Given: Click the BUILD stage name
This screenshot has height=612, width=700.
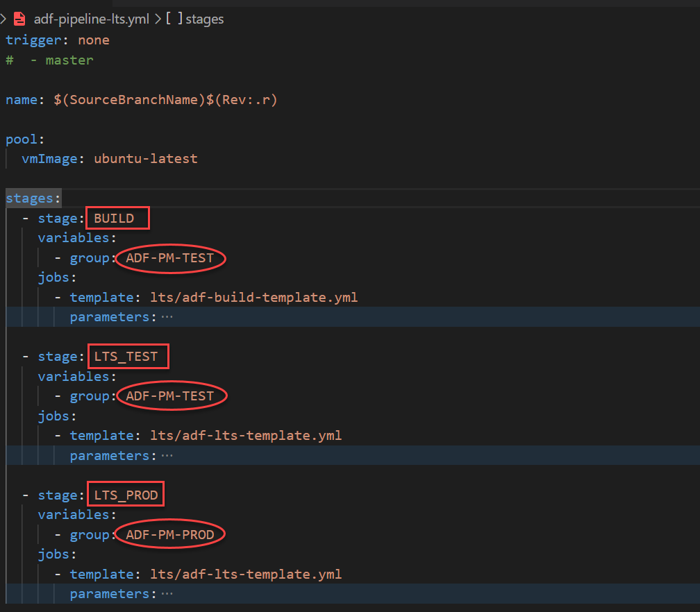Looking at the screenshot, I should pyautogui.click(x=114, y=219).
